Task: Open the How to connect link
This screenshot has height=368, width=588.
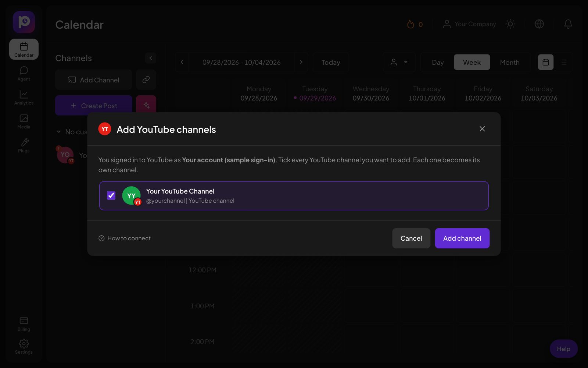Action: 125,238
